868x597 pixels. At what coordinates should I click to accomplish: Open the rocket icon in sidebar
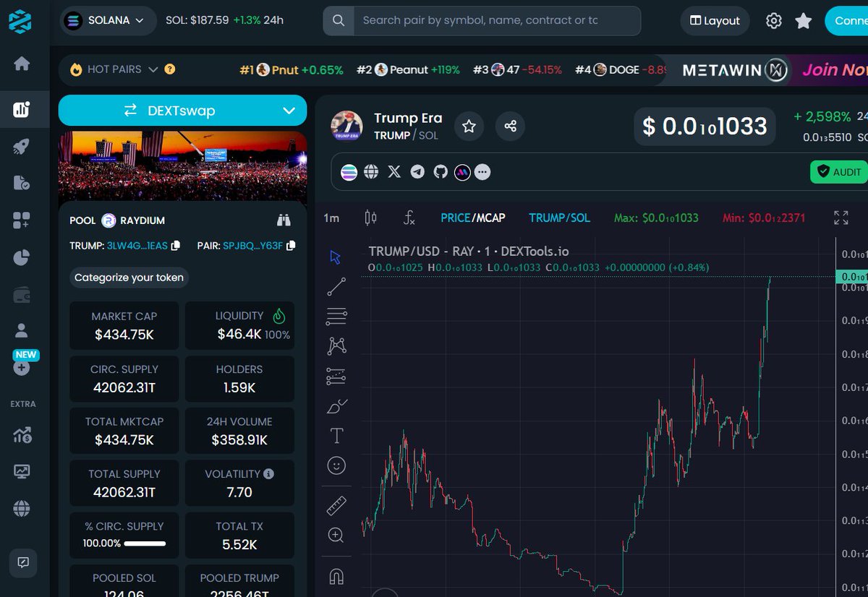[22, 147]
